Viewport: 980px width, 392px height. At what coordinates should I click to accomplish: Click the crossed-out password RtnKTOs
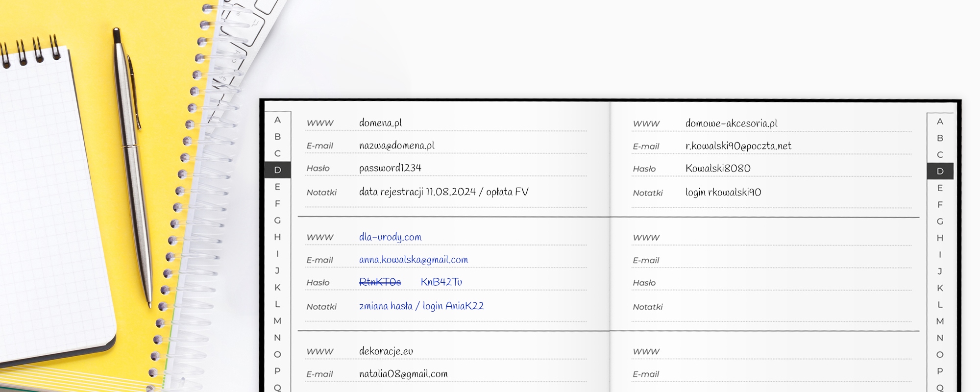380,282
